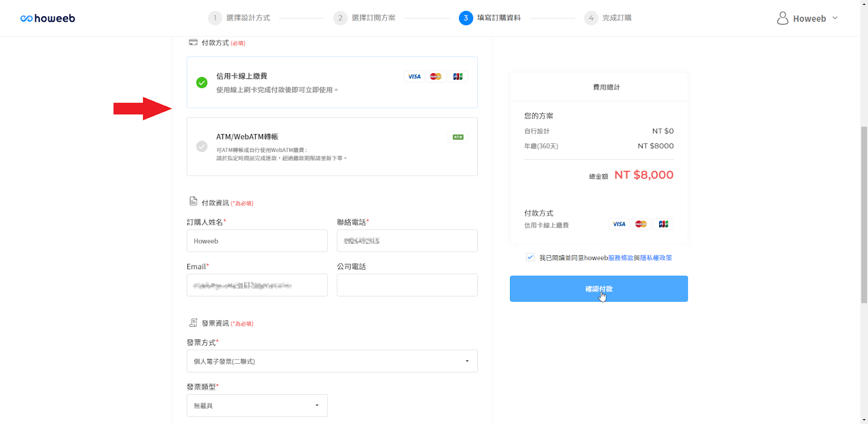The height and width of the screenshot is (424, 868).
Task: Click the MasterCard icon in summary panel
Action: point(641,224)
